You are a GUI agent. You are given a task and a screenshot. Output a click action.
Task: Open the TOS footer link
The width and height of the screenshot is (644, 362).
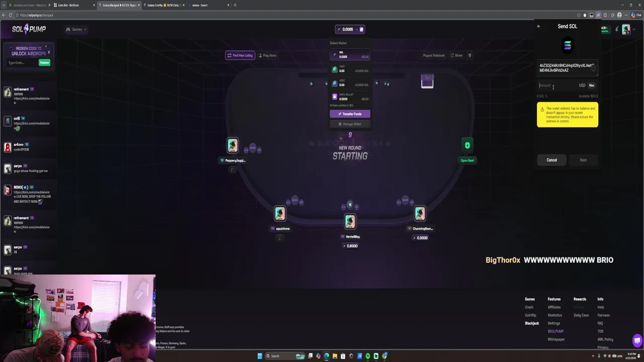click(x=600, y=331)
